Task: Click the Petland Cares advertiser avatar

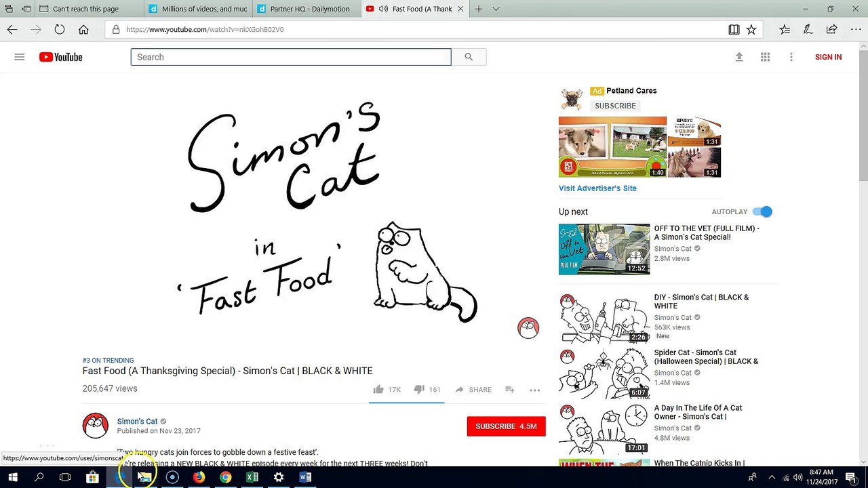Action: [x=571, y=98]
